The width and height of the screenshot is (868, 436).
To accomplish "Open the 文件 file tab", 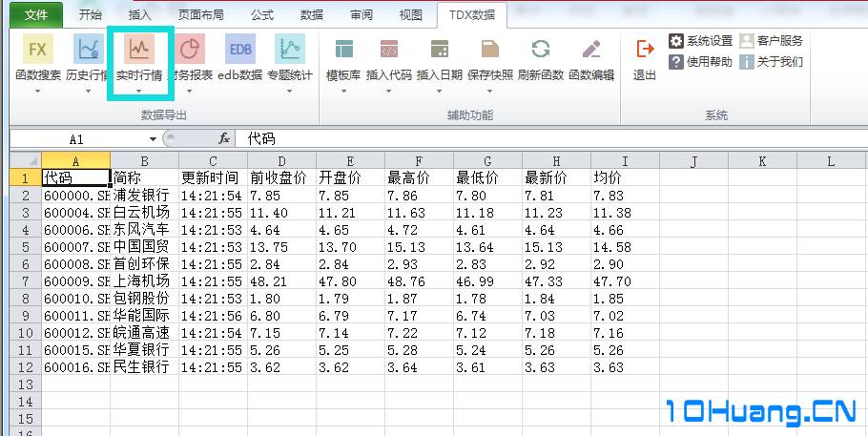I will [x=36, y=15].
